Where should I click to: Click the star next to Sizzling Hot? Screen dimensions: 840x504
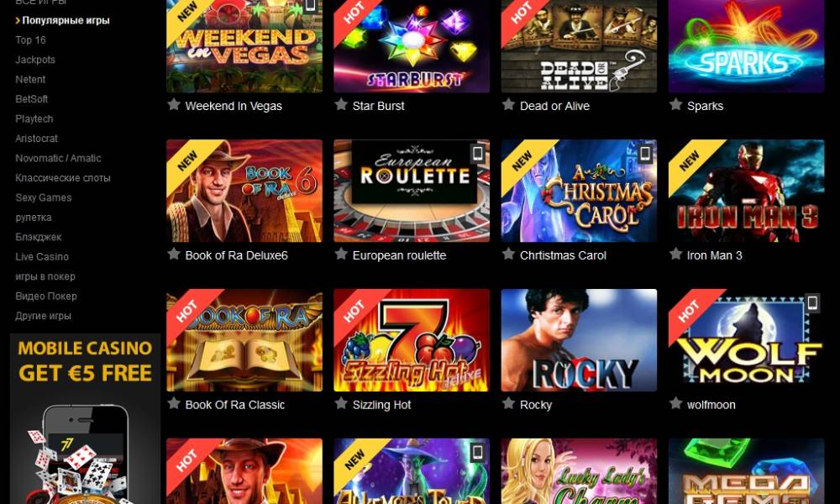341,403
